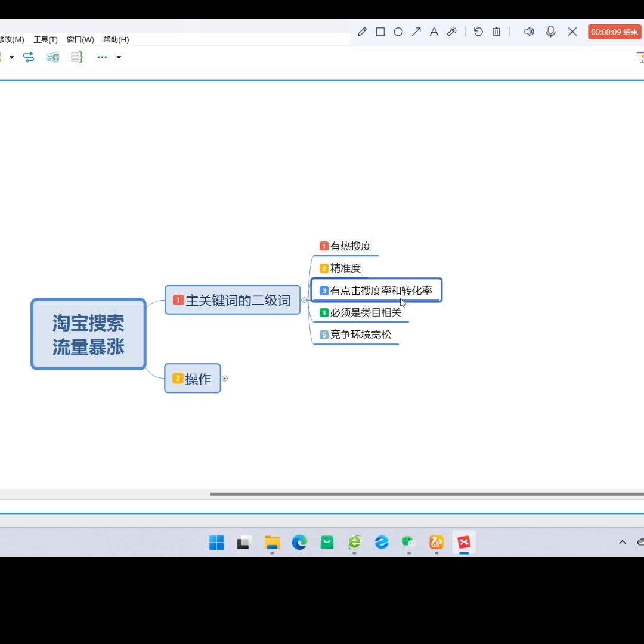Screen dimensions: 644x644
Task: Click the orange priority 2 marker on 精准度
Action: (324, 268)
